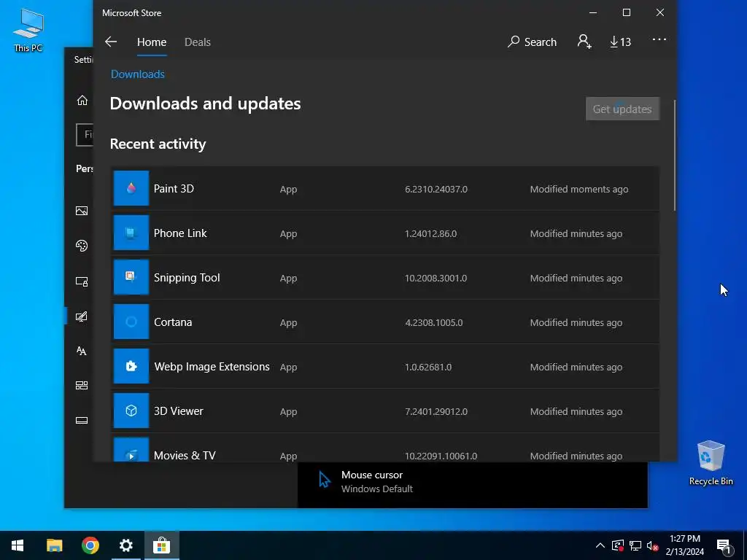Click the Movies & TV app icon
Image resolution: width=747 pixels, height=560 pixels.
pyautogui.click(x=131, y=449)
